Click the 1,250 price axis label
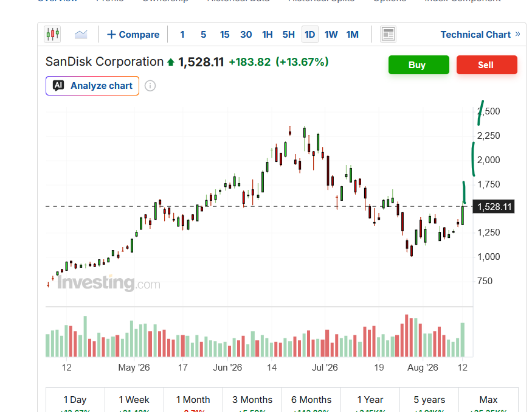532x412 pixels. [x=488, y=232]
